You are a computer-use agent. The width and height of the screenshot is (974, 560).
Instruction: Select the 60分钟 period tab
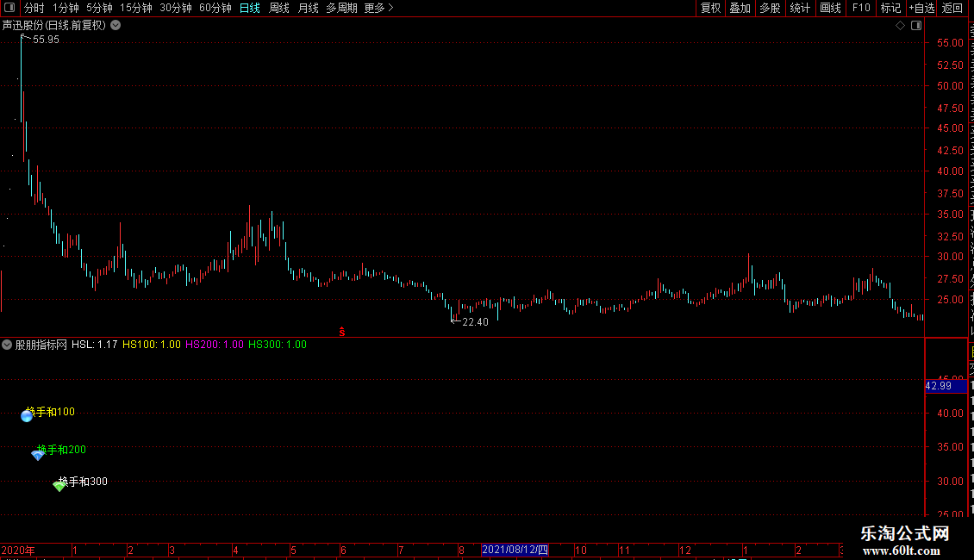click(x=215, y=8)
